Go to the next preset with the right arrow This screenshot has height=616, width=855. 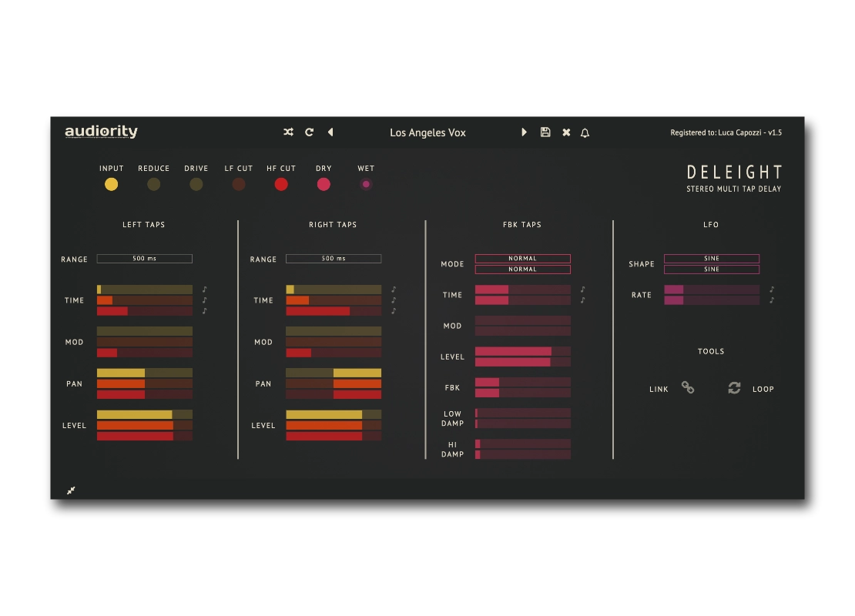pyautogui.click(x=525, y=132)
